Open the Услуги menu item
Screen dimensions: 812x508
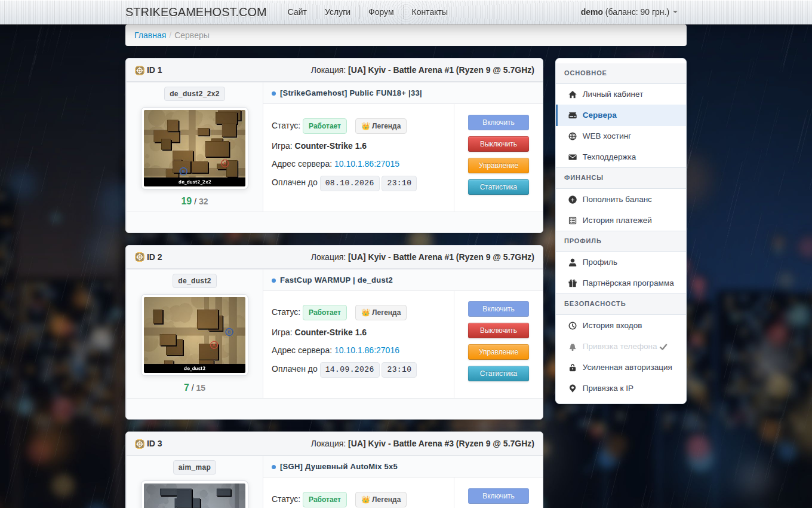pyautogui.click(x=338, y=12)
